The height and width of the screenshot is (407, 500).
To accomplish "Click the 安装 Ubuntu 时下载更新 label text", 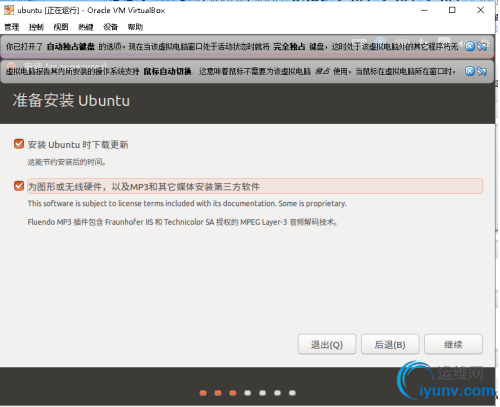I will [x=78, y=145].
